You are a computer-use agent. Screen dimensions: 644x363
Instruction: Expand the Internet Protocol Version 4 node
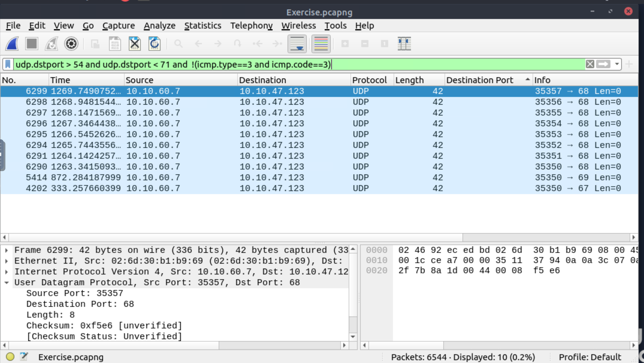coord(7,272)
